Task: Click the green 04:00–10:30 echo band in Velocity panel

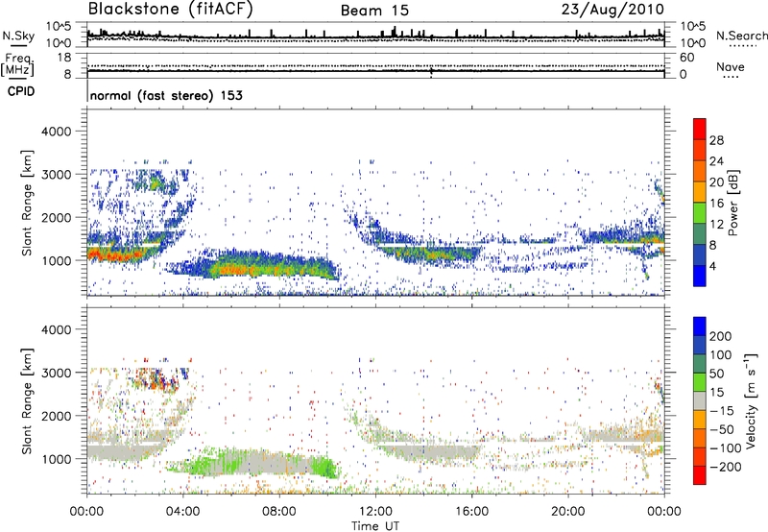Action: [254, 463]
